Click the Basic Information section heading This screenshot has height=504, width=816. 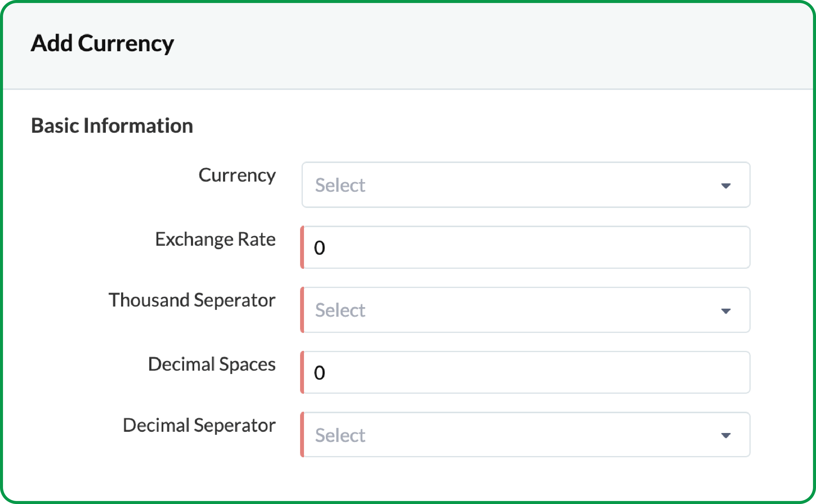click(112, 126)
